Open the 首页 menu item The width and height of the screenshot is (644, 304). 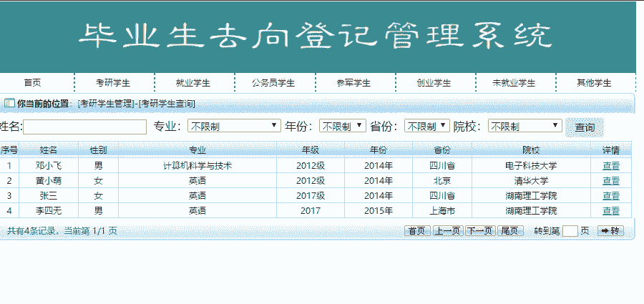(x=33, y=82)
